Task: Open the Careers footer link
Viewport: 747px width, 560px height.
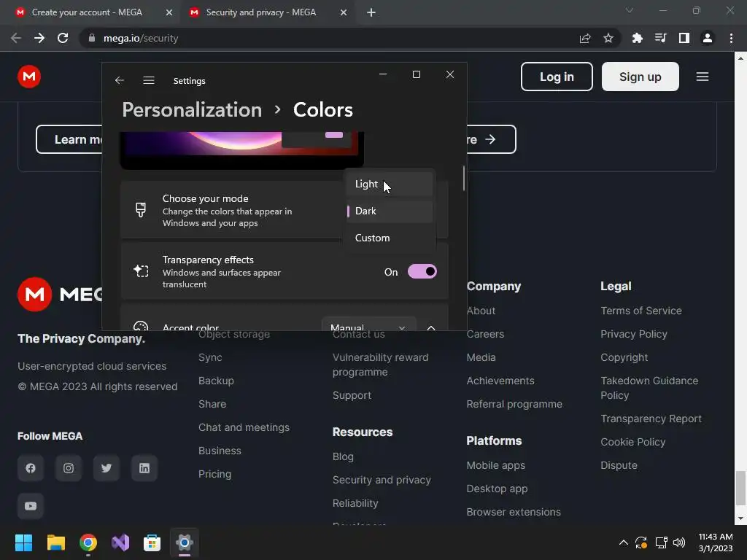Action: tap(485, 334)
